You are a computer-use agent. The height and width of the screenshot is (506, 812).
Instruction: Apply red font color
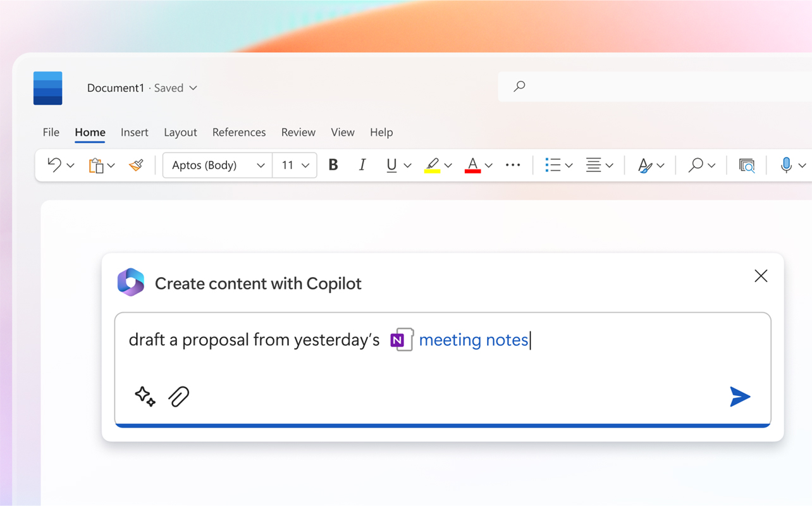point(472,165)
